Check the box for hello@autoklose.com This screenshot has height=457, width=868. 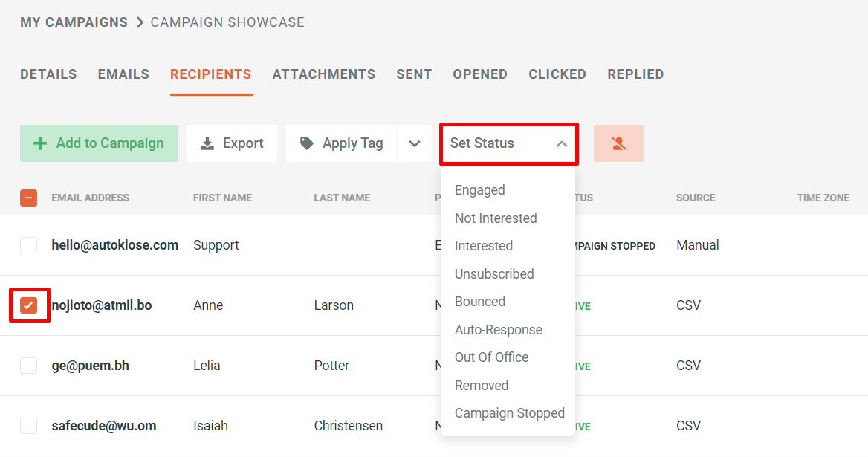(x=29, y=245)
